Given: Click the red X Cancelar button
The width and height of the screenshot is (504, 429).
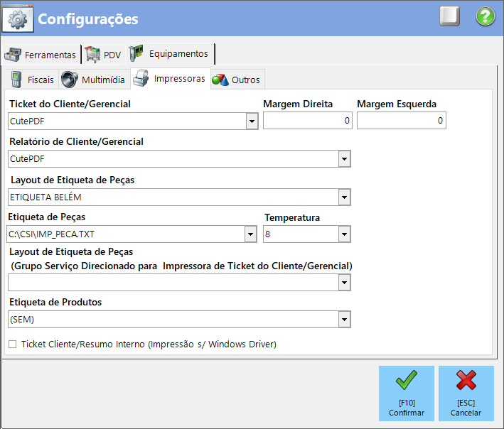Looking at the screenshot, I should pyautogui.click(x=466, y=393).
